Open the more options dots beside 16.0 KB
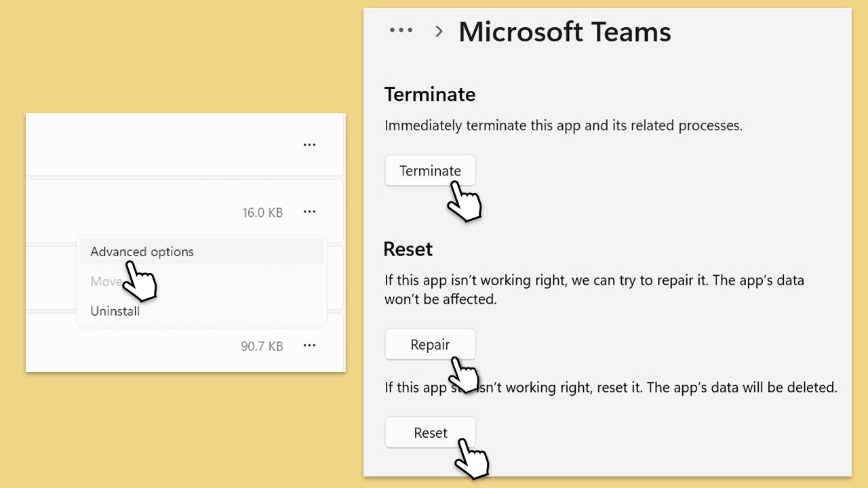The width and height of the screenshot is (868, 488). coord(309,212)
